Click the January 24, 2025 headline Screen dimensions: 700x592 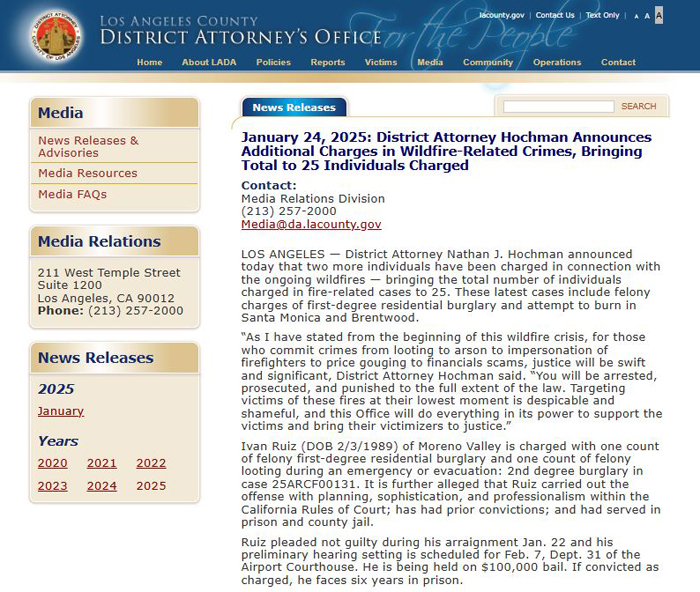coord(446,151)
